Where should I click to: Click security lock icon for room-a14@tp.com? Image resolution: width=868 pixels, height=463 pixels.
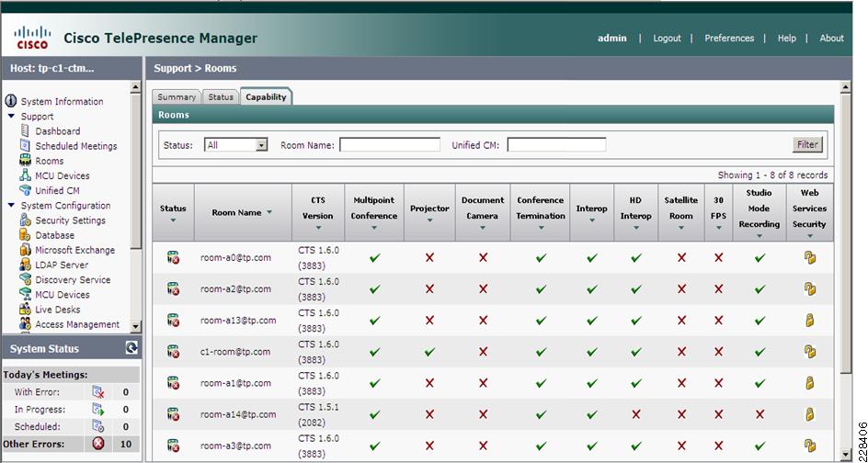[x=810, y=413]
